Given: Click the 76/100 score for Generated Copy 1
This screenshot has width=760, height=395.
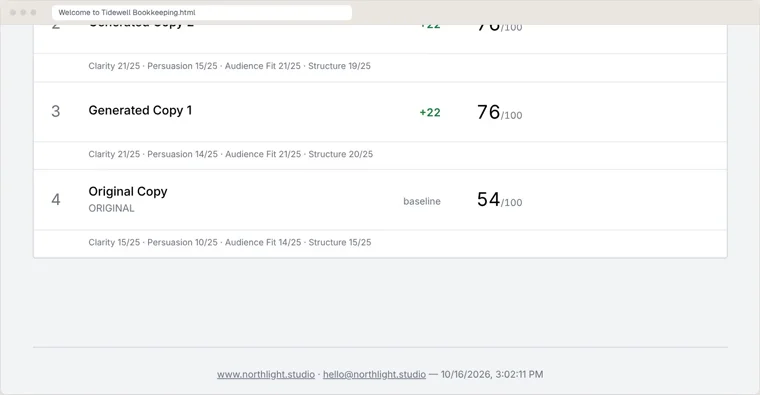Looking at the screenshot, I should [x=500, y=112].
